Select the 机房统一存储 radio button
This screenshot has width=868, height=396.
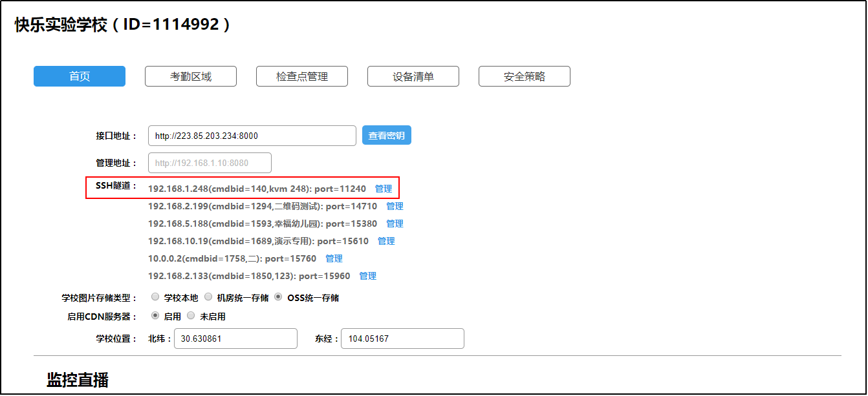point(208,297)
